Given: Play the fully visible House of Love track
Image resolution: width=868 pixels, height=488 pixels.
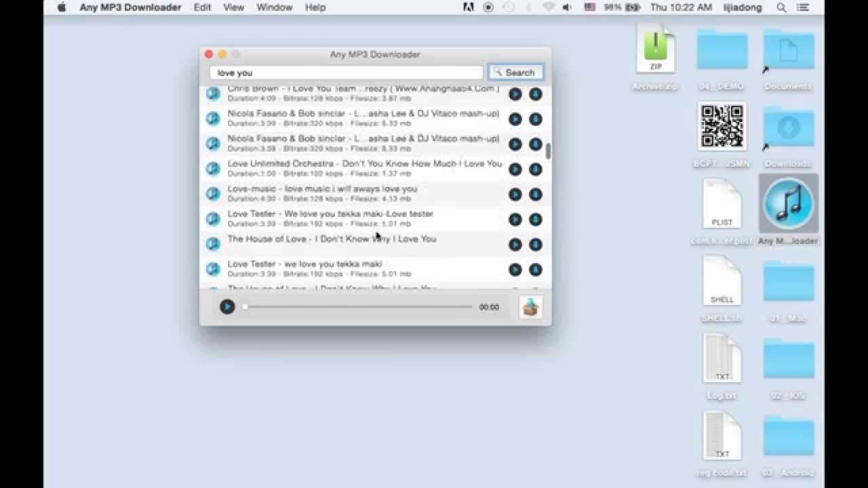Looking at the screenshot, I should coord(515,245).
